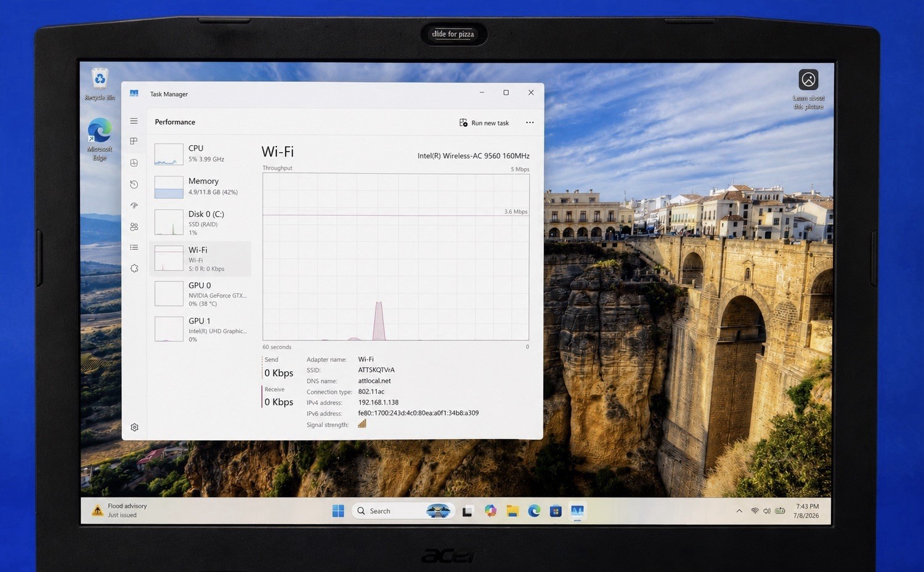Click the Wi-Fi network tray icon
This screenshot has width=924, height=572.
click(755, 511)
